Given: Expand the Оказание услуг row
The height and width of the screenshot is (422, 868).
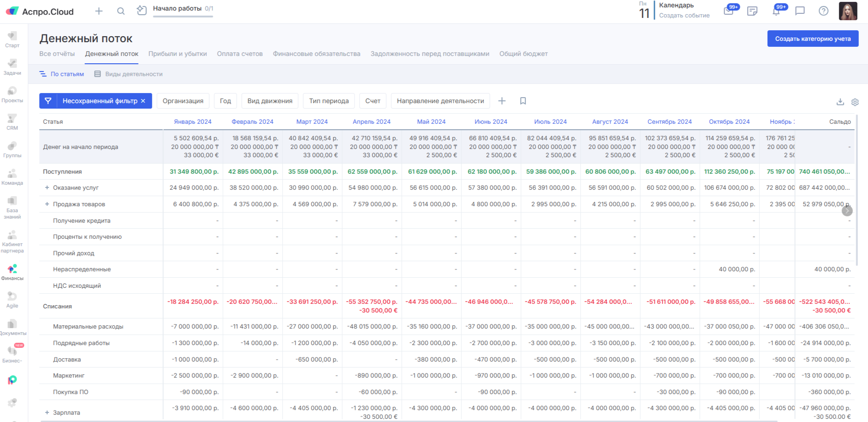Looking at the screenshot, I should 47,187.
